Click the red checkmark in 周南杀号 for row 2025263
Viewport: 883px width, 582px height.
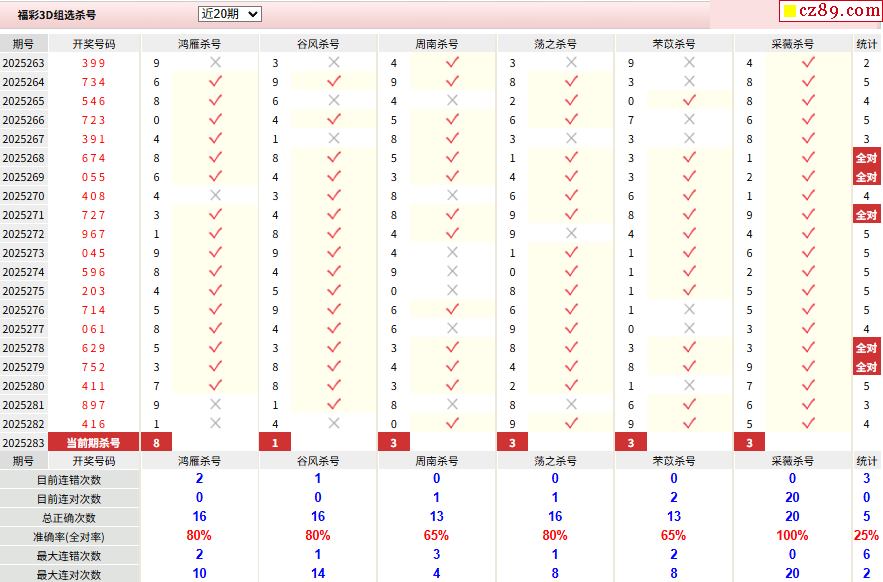(452, 63)
